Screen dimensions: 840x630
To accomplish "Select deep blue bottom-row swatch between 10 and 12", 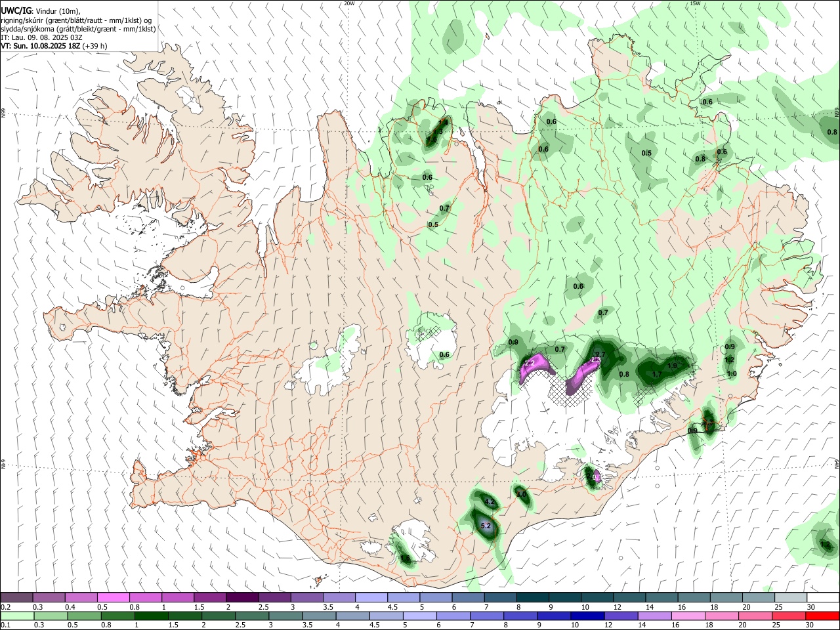I will [587, 616].
